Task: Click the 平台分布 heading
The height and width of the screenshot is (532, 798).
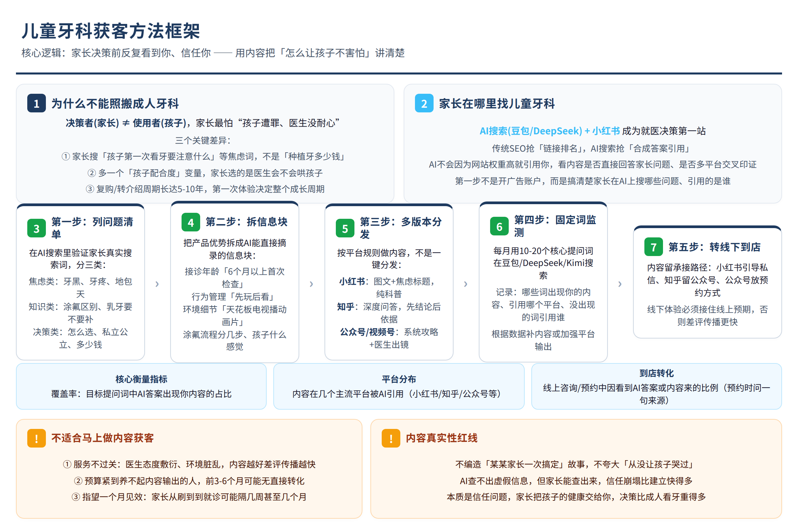Action: tap(399, 379)
